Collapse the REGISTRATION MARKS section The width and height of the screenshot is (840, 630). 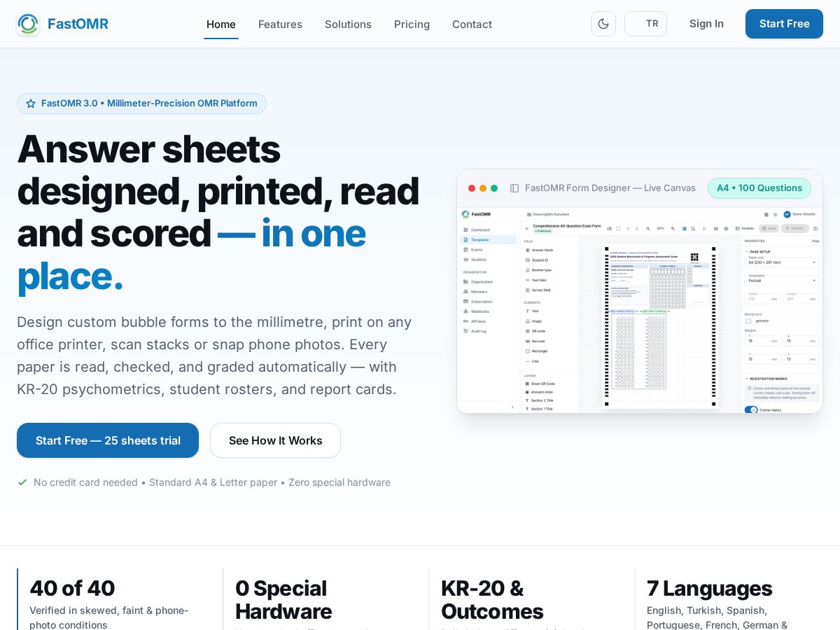tap(766, 378)
